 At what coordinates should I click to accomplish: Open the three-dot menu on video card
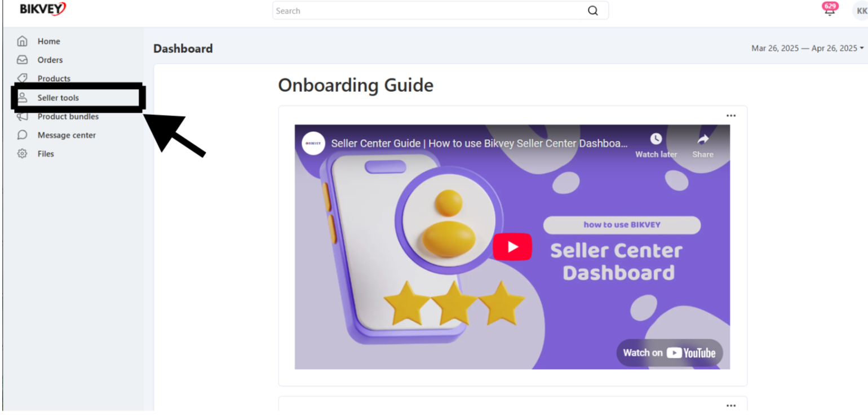pyautogui.click(x=731, y=116)
